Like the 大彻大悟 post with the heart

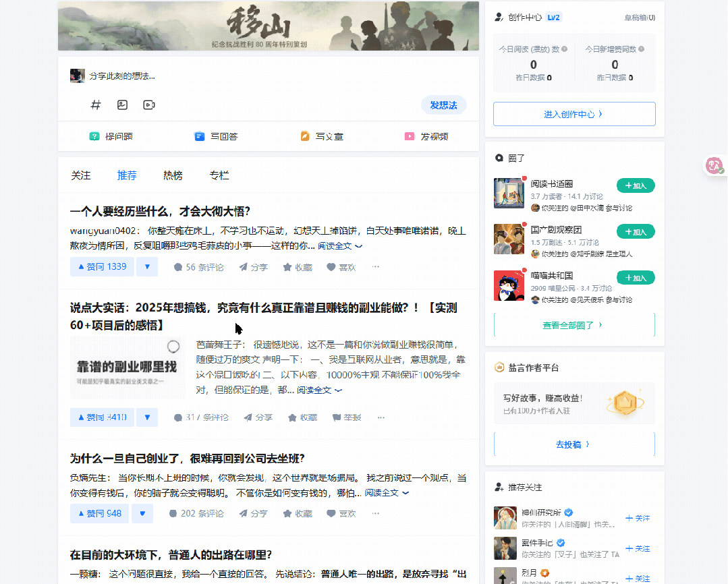coord(341,267)
